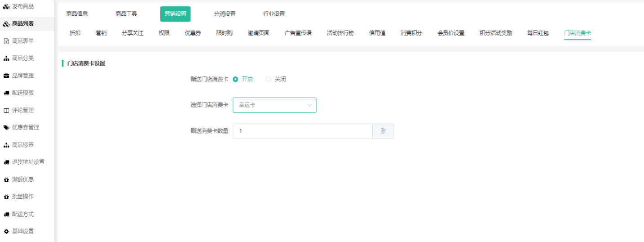The width and height of the screenshot is (644, 242).
Task: Click the 赠送消费卡数量 input field
Action: (302, 131)
